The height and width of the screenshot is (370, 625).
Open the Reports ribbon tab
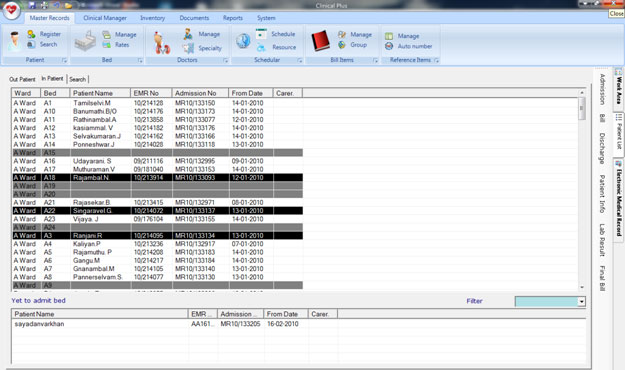pos(233,18)
